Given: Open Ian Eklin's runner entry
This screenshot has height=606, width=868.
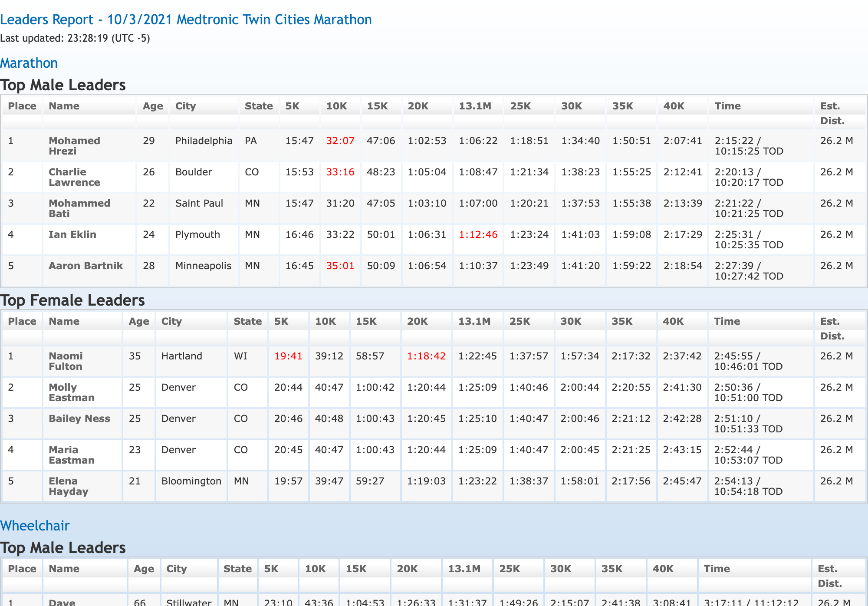Looking at the screenshot, I should (x=72, y=234).
